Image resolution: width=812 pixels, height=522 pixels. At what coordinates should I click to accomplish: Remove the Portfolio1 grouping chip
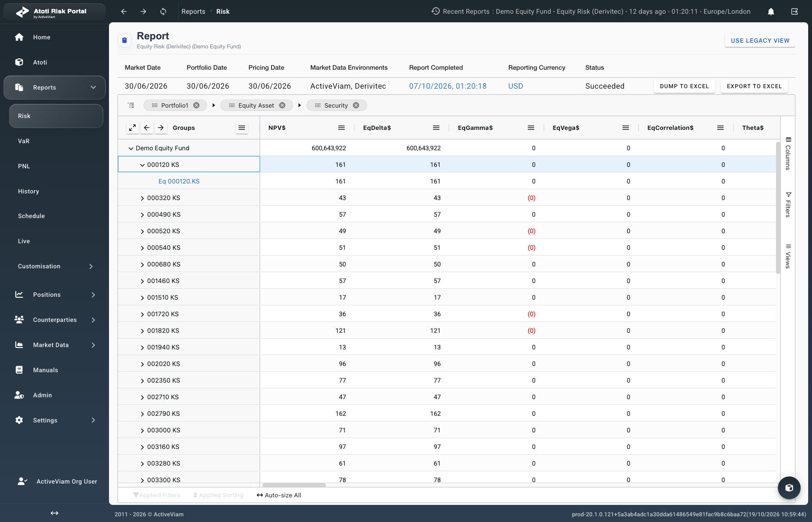[x=196, y=105]
